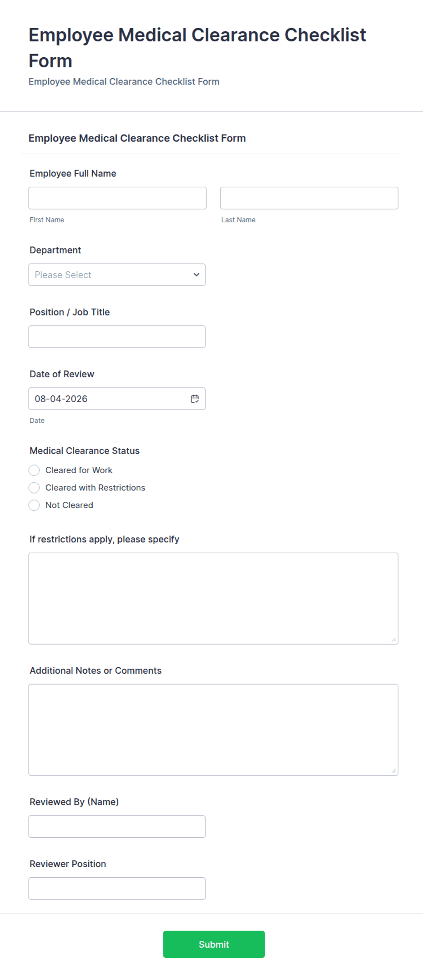
Task: Select the Position / Job Title field
Action: tap(117, 337)
